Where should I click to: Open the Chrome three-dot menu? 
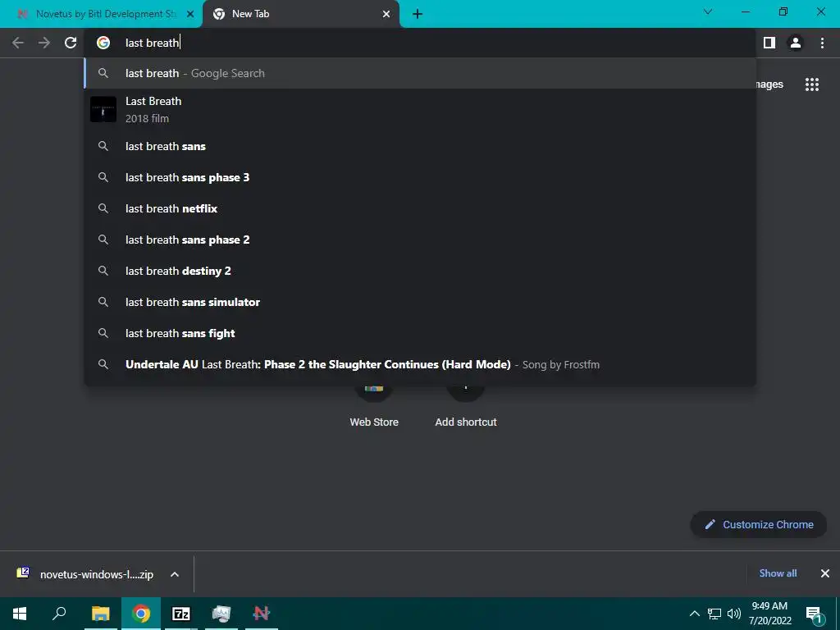pos(822,43)
